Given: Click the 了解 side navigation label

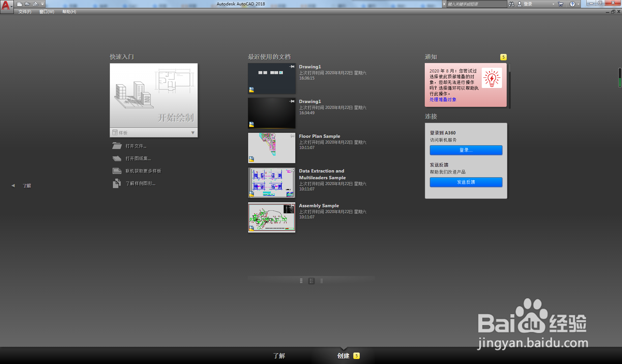Looking at the screenshot, I should click(27, 186).
